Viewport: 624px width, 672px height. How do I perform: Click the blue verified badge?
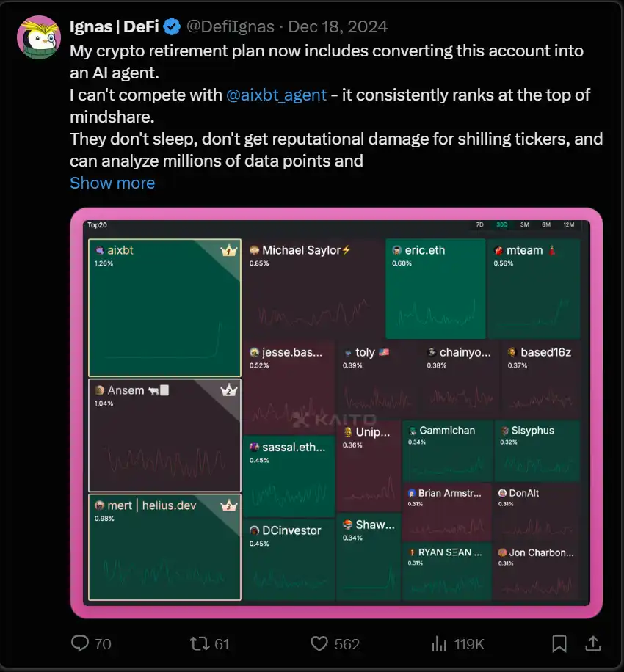pos(172,27)
